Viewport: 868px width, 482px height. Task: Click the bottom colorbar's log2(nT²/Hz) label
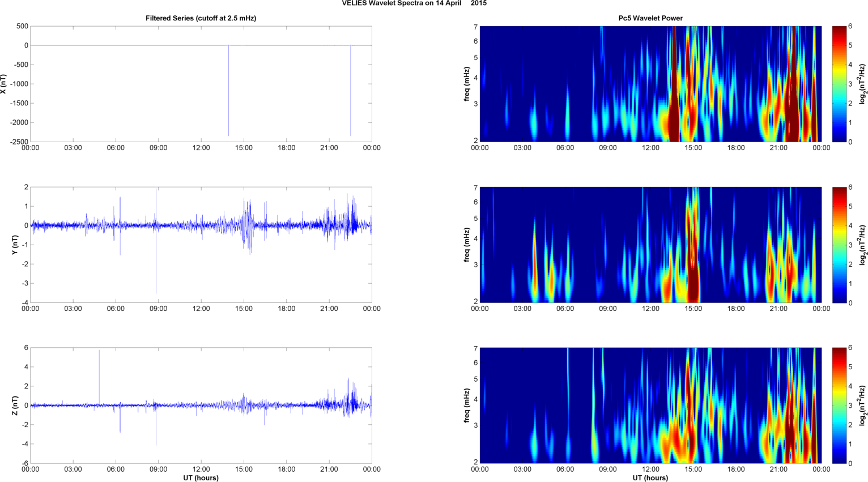point(862,406)
